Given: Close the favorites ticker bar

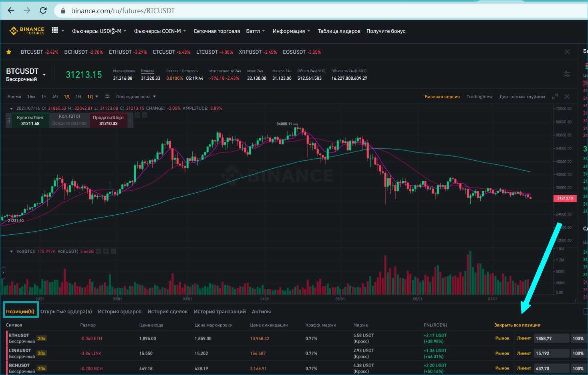Looking at the screenshot, I should tap(567, 52).
